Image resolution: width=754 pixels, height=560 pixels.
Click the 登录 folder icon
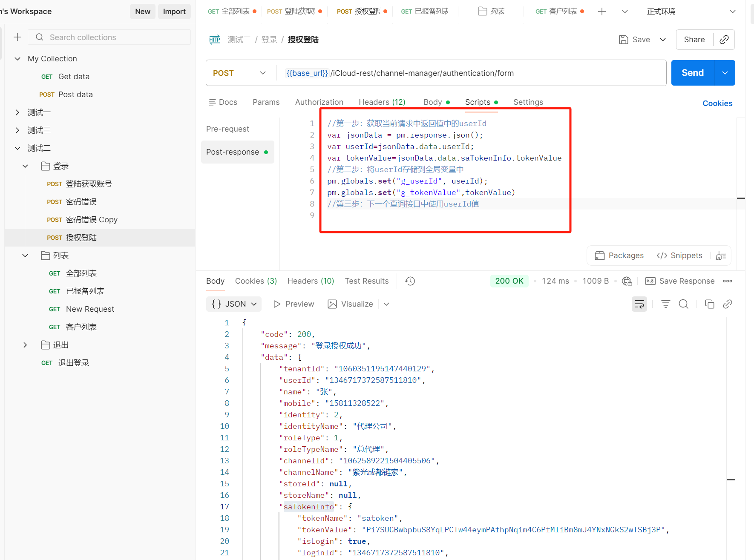45,166
